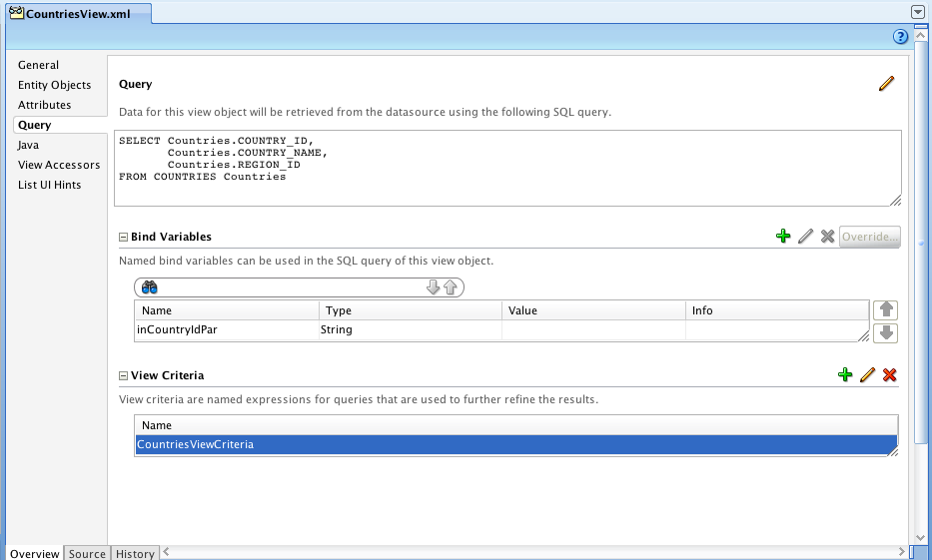Sort bind variables by Name column header
Viewport: 932px width, 560px height.
pos(227,310)
